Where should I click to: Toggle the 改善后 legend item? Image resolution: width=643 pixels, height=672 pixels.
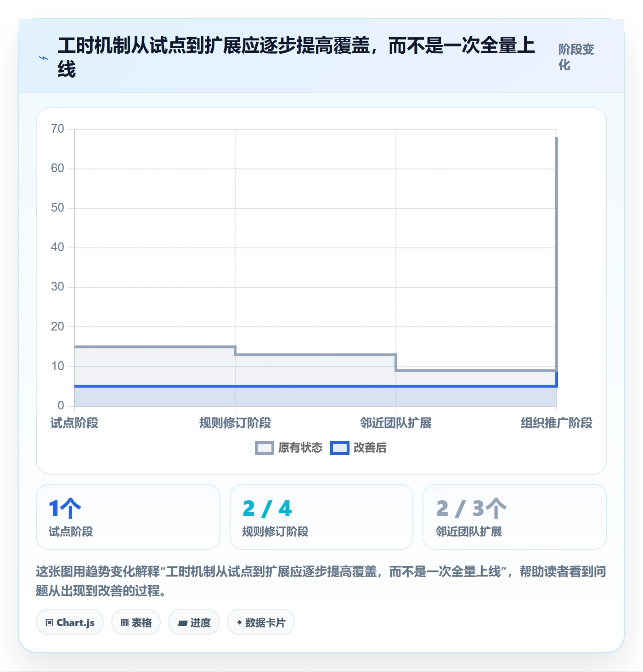pyautogui.click(x=359, y=448)
